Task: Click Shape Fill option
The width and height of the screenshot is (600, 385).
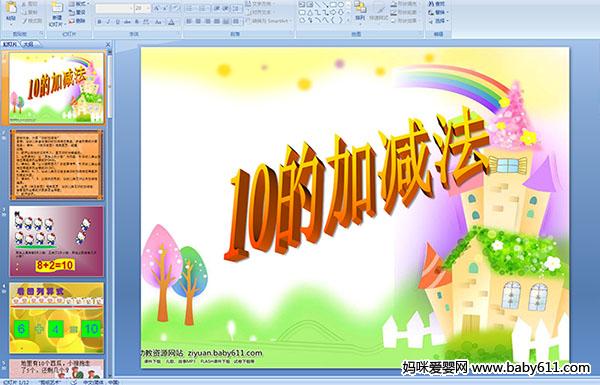Action: 404,4
